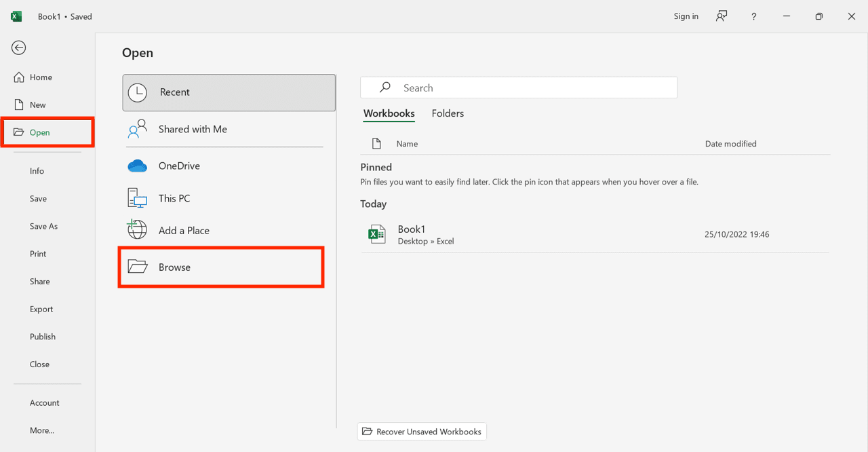Click the New document icon

19,105
